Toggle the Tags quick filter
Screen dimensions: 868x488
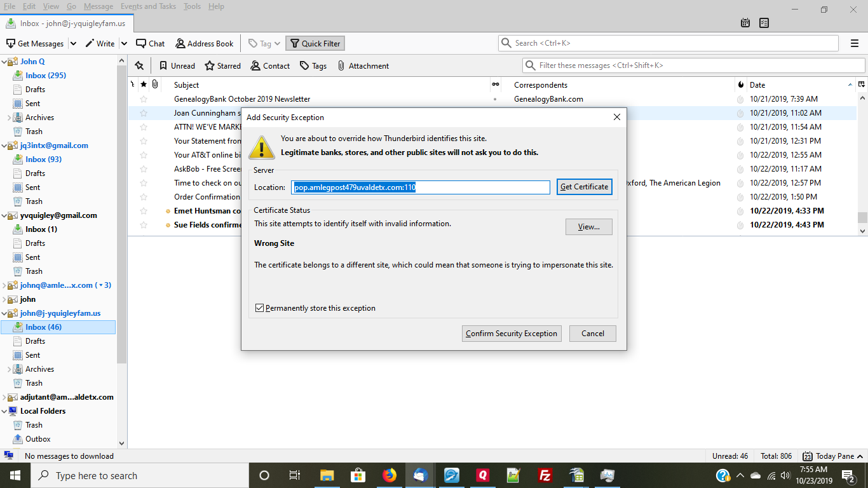(313, 66)
